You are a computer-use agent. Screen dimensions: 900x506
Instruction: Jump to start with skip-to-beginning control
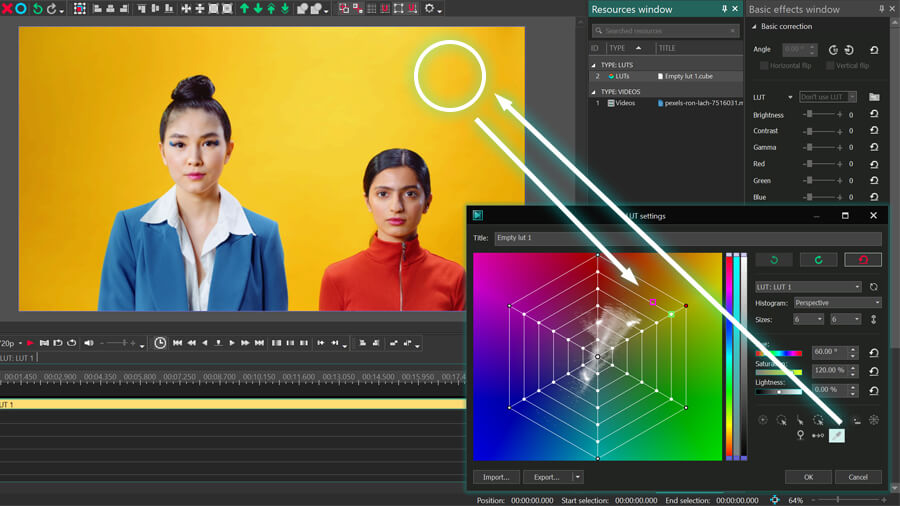(x=177, y=343)
